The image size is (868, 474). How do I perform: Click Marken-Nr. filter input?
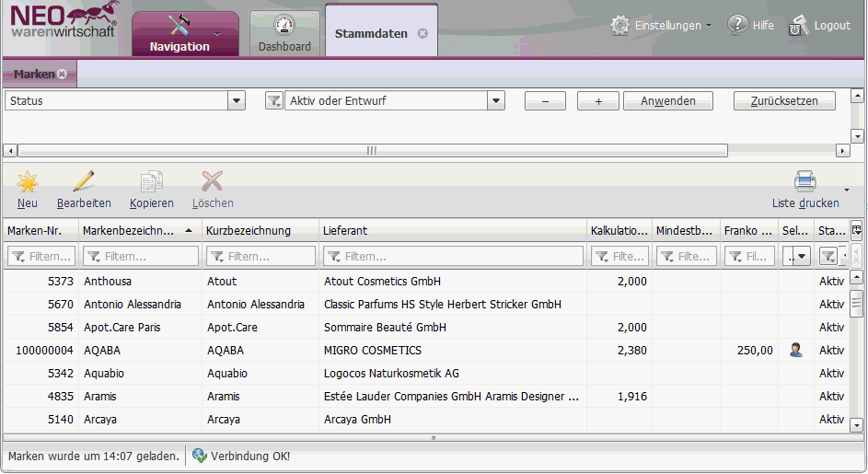click(x=41, y=257)
